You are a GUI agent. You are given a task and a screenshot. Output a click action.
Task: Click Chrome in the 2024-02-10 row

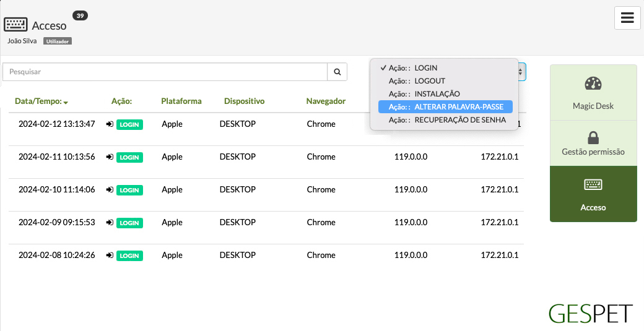point(321,189)
